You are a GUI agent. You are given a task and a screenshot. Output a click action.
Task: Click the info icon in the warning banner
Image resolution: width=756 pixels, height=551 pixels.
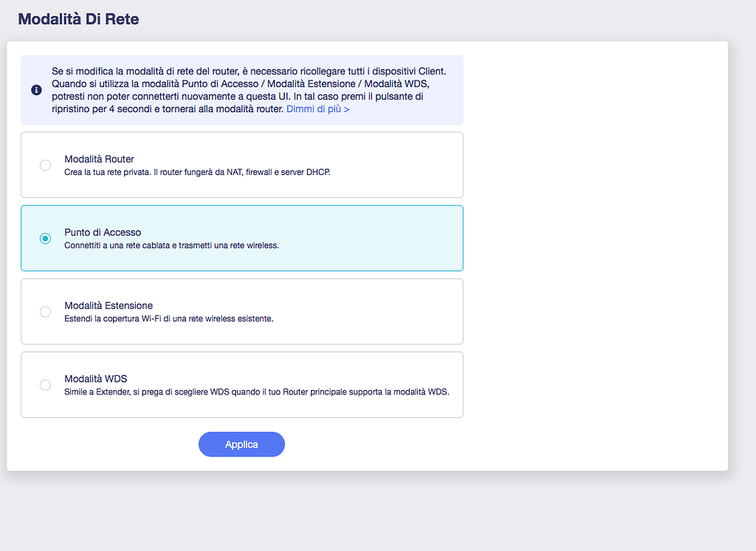pyautogui.click(x=36, y=90)
